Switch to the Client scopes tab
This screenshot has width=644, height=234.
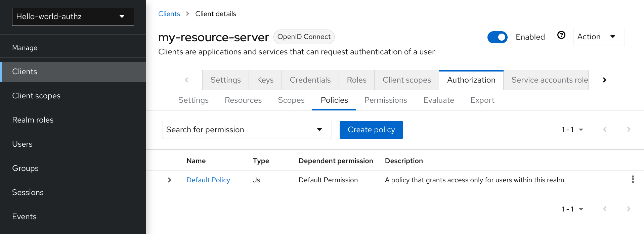pyautogui.click(x=406, y=80)
